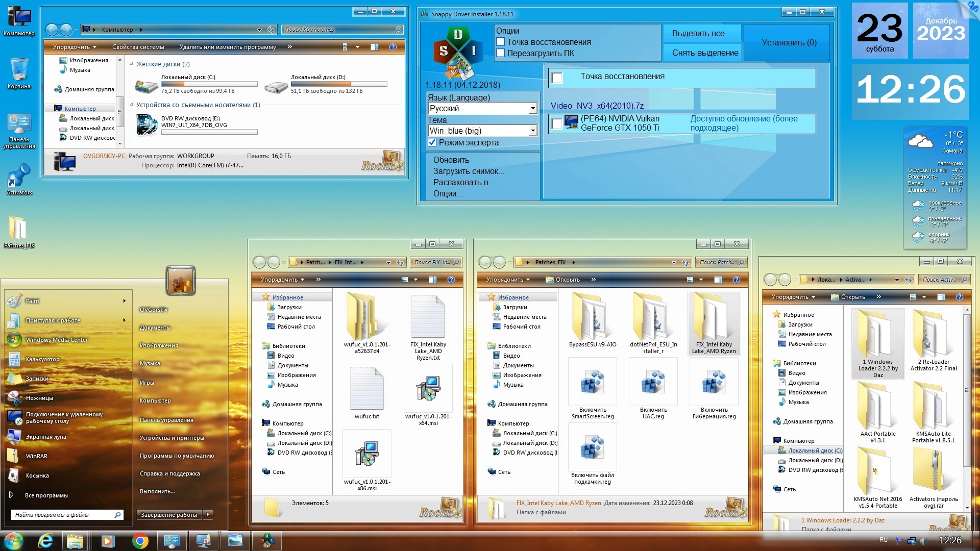Click Завершение работы button

pyautogui.click(x=169, y=515)
